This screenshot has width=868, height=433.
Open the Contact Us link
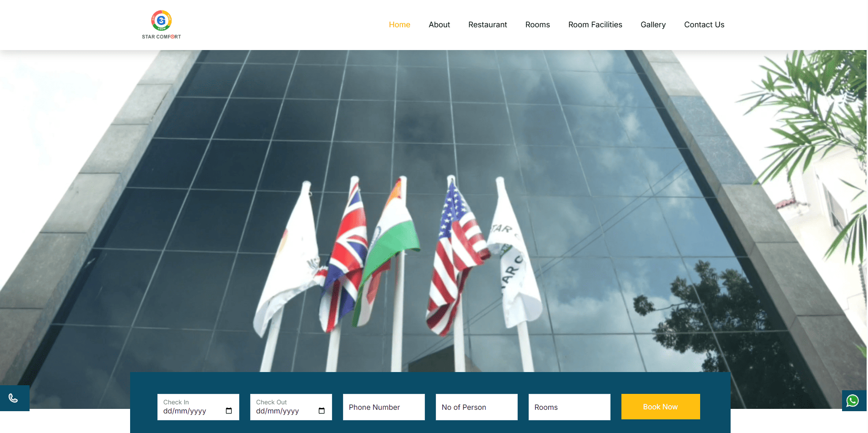click(x=704, y=25)
